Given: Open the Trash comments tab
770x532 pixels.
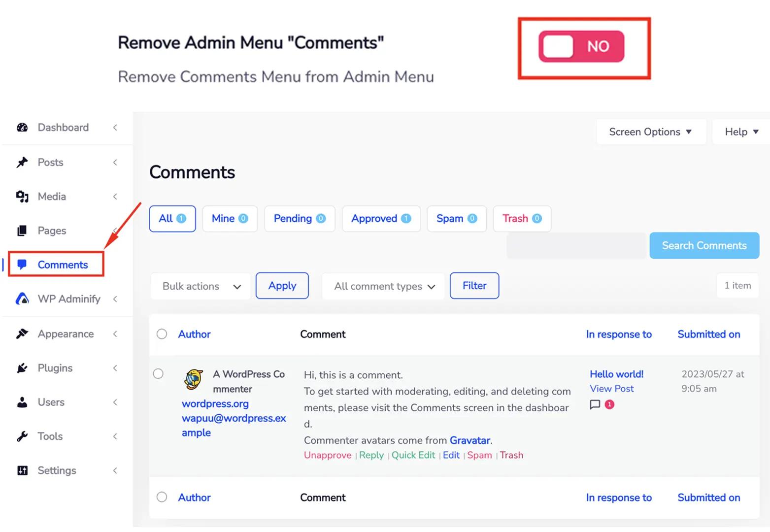Looking at the screenshot, I should point(522,219).
